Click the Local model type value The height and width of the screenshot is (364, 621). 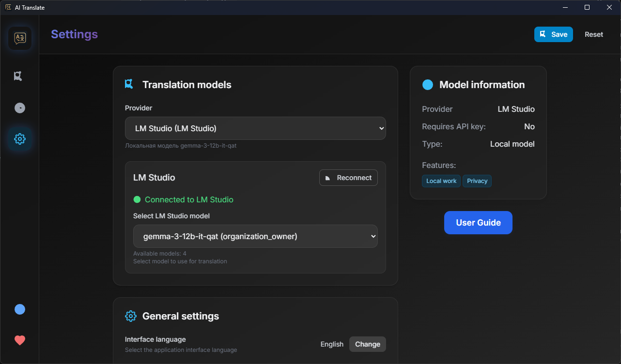(x=512, y=144)
